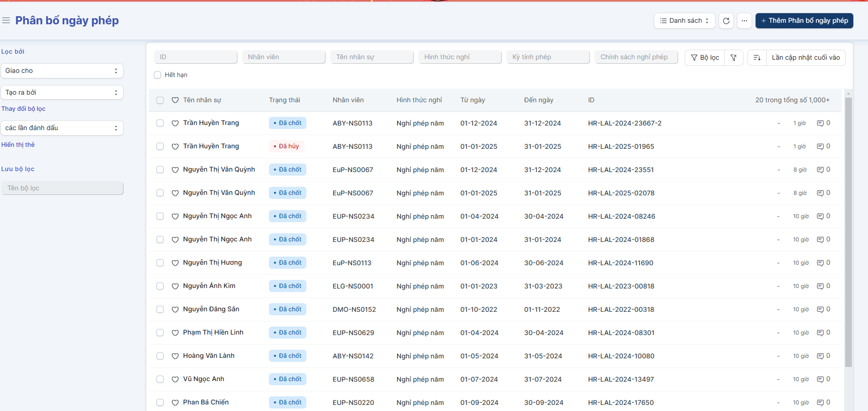Open sort by Lần cập nhật cuối vào
Screen dimensions: 868x411
point(805,58)
